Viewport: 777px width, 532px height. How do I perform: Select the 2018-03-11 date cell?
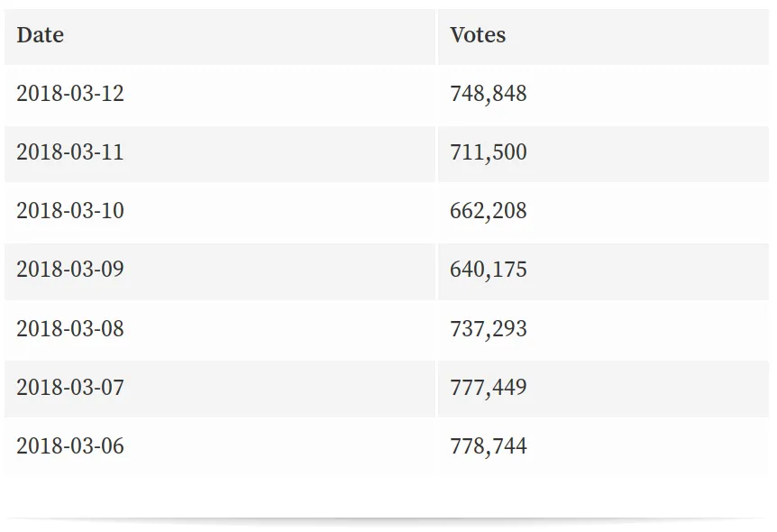click(x=70, y=152)
